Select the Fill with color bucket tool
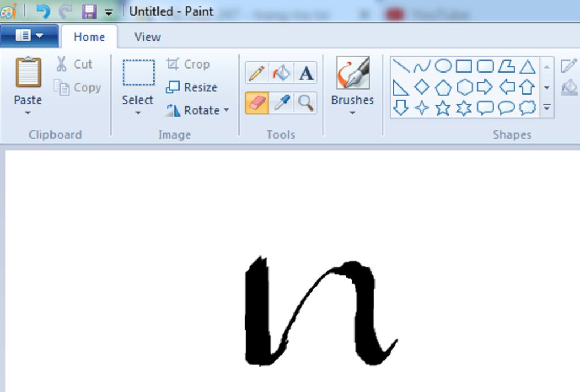Image resolution: width=580 pixels, height=392 pixels. [x=280, y=73]
